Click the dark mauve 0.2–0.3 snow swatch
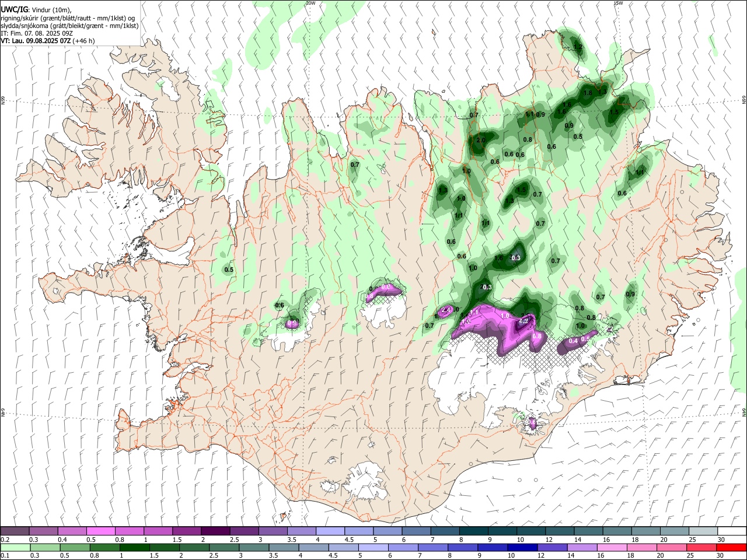The height and width of the screenshot is (560, 747). pos(15,531)
